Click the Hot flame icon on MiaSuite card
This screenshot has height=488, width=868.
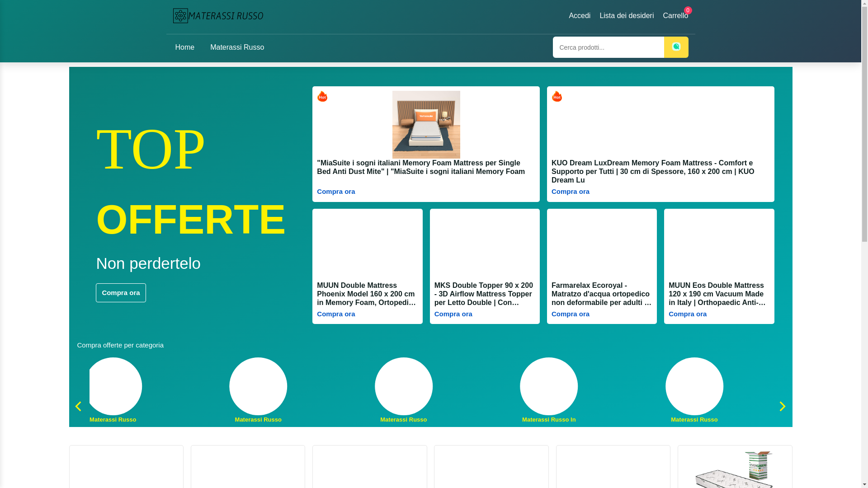(x=322, y=96)
